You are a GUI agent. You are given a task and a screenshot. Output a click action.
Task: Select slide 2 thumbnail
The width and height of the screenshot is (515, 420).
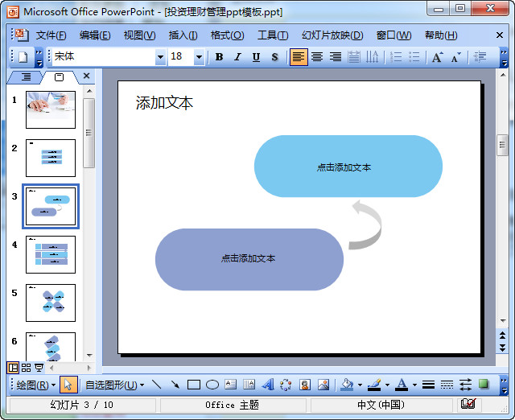click(x=51, y=158)
